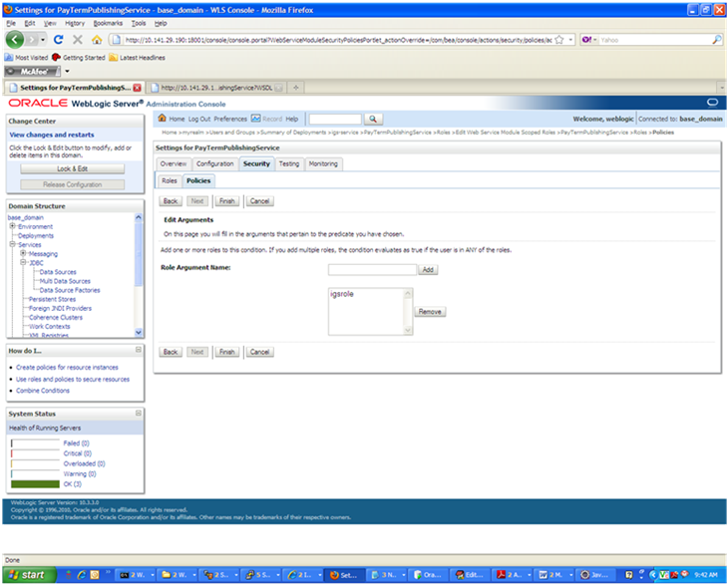Switch to the Configuration tab

[214, 163]
